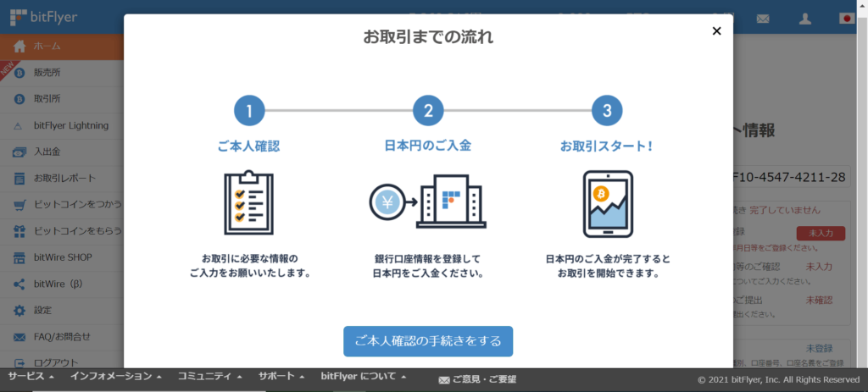Expand the インフォメーション footer menu
The width and height of the screenshot is (868, 392).
(x=115, y=377)
